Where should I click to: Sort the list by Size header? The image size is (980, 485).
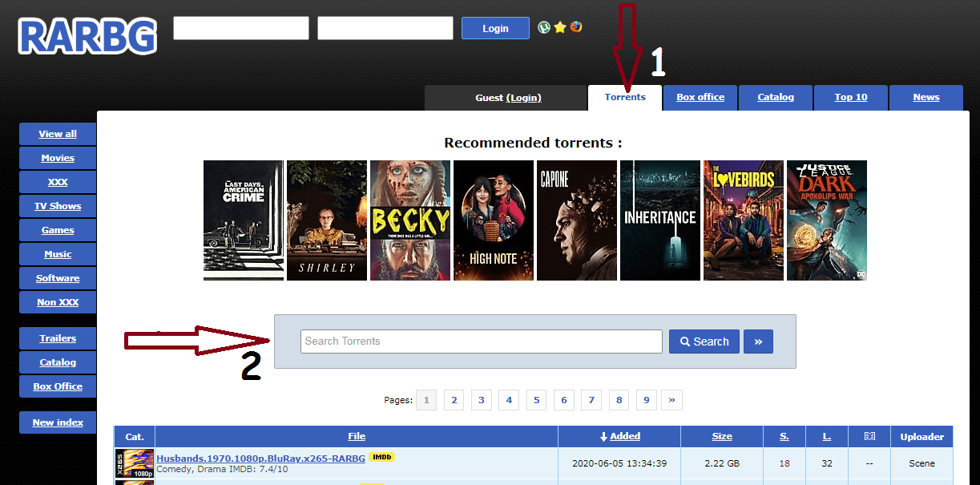point(722,436)
